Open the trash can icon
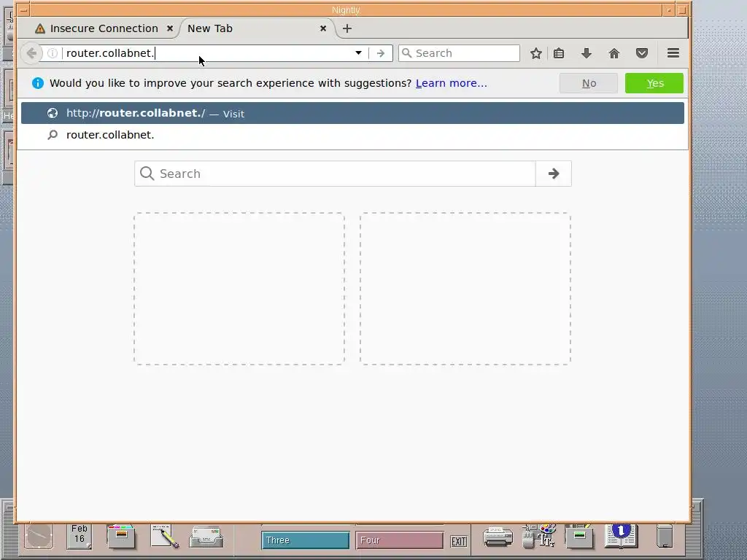Image resolution: width=747 pixels, height=560 pixels. coord(665,536)
